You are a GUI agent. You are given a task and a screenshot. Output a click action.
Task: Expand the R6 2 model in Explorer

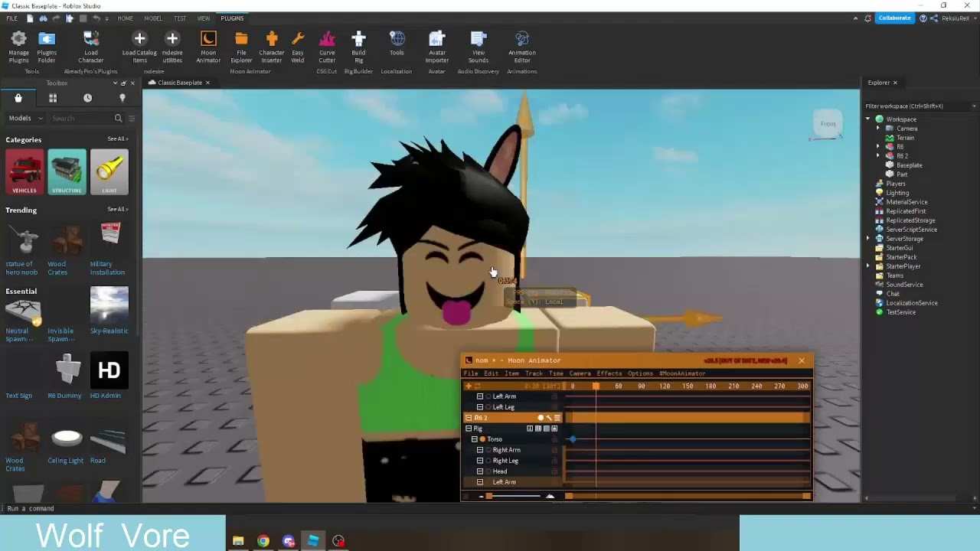point(878,156)
